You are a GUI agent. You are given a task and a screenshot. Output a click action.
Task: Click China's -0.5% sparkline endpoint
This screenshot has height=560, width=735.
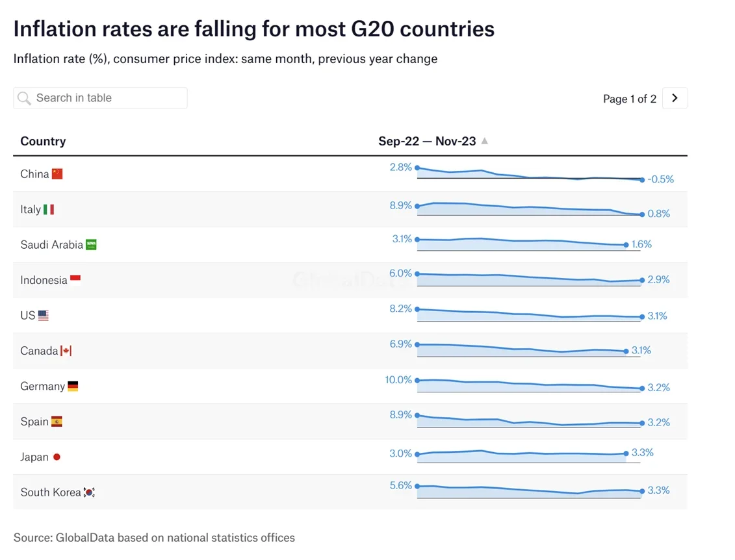pyautogui.click(x=642, y=179)
